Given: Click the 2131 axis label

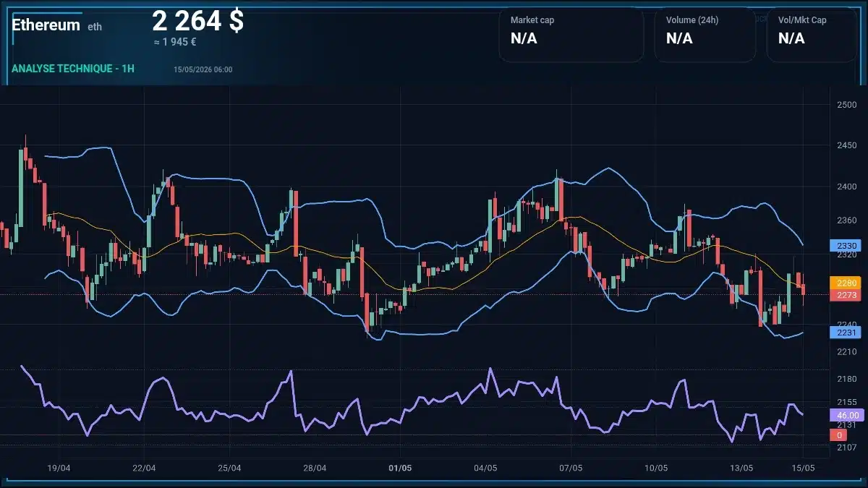Looking at the screenshot, I should pos(846,425).
